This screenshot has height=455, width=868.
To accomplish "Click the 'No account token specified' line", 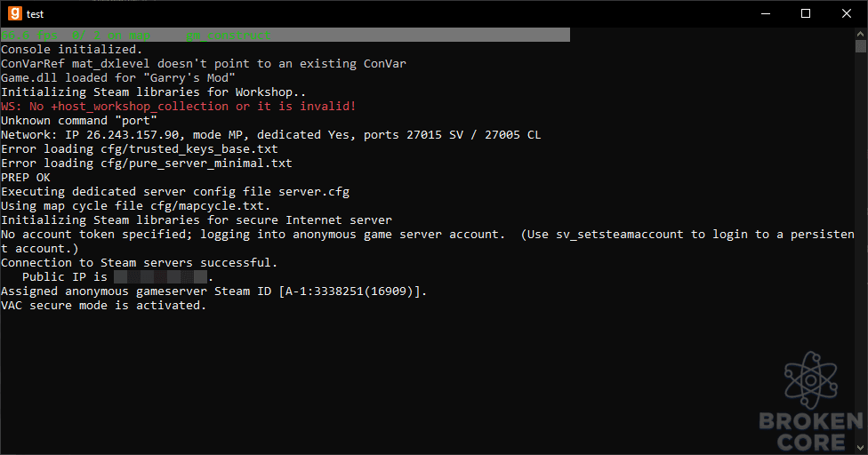I will click(428, 242).
